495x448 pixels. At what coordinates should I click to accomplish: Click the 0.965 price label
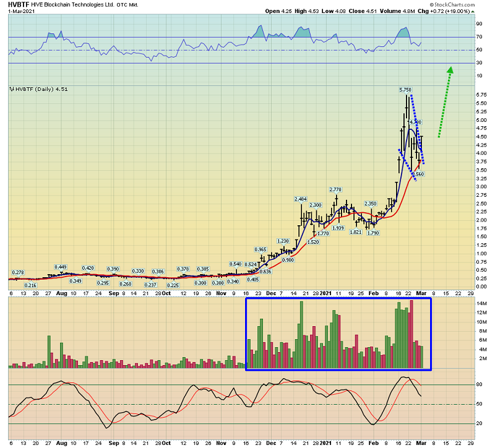[260, 250]
